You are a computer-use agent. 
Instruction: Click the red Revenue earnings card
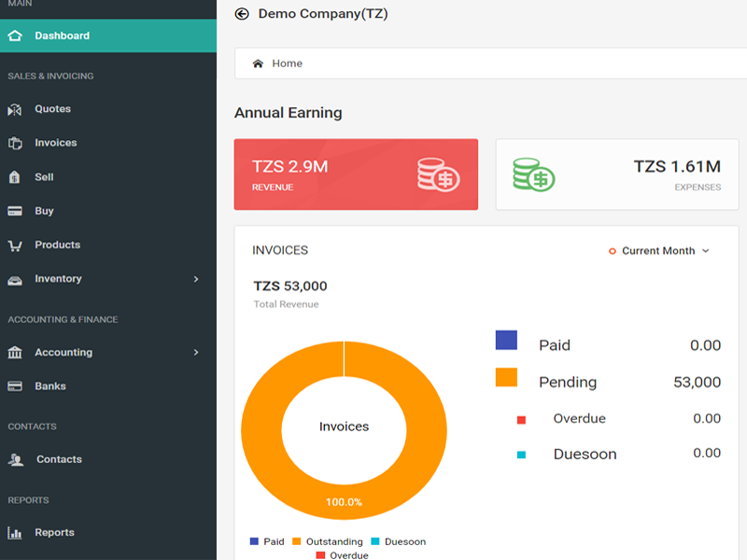[x=356, y=175]
